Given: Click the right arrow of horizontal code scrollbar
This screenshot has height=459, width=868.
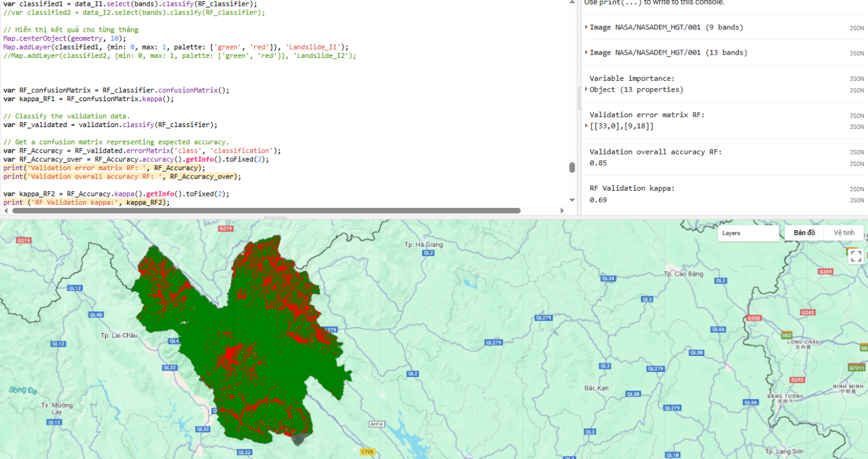Looking at the screenshot, I should click(x=562, y=210).
